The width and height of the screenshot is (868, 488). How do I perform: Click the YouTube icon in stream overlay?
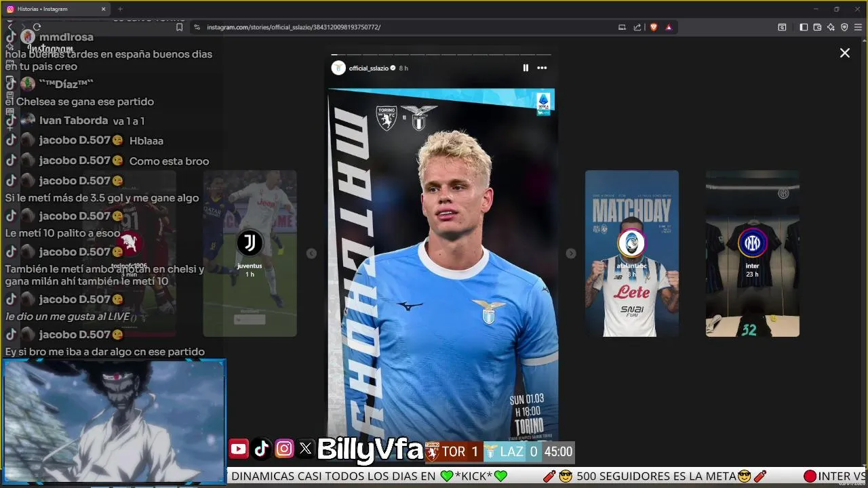pyautogui.click(x=238, y=449)
